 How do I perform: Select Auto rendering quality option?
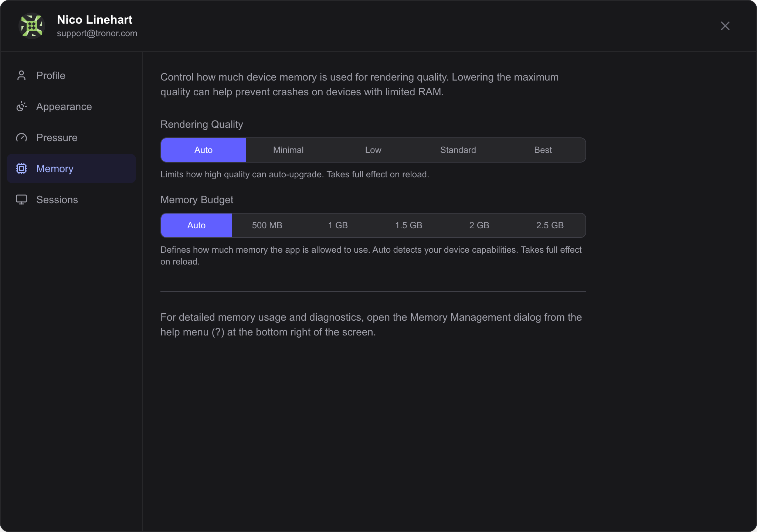[203, 150]
